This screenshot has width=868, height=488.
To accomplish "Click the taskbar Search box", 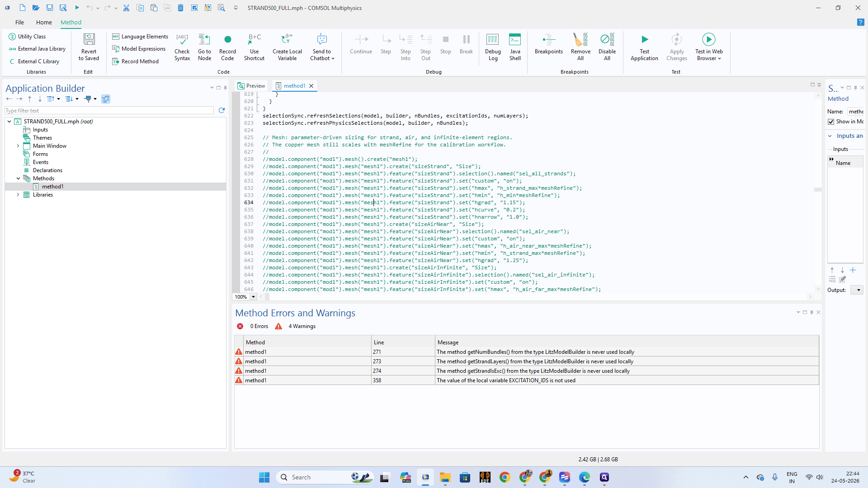I will (x=325, y=477).
